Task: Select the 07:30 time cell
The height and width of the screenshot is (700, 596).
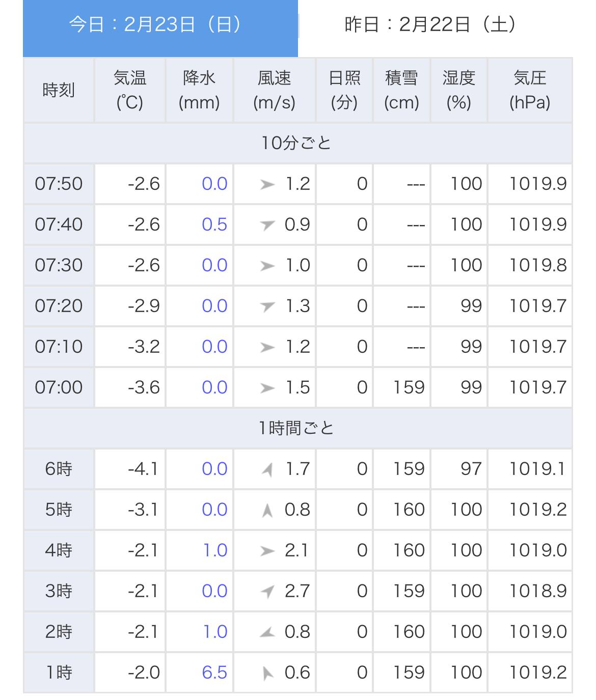Action: coord(59,265)
